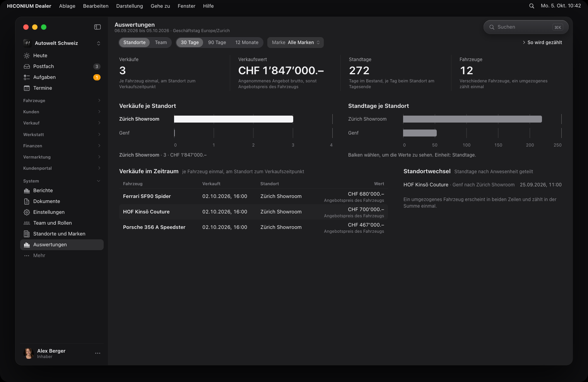
Task: Switch the view to Standorte
Action: [134, 43]
